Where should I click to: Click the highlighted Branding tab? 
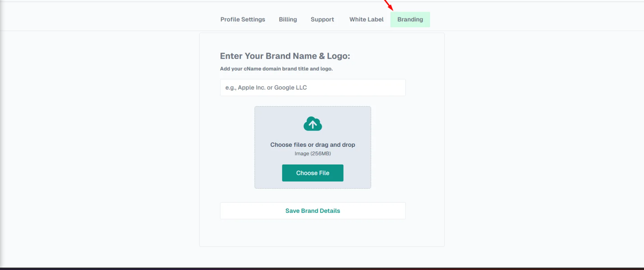[x=410, y=19]
